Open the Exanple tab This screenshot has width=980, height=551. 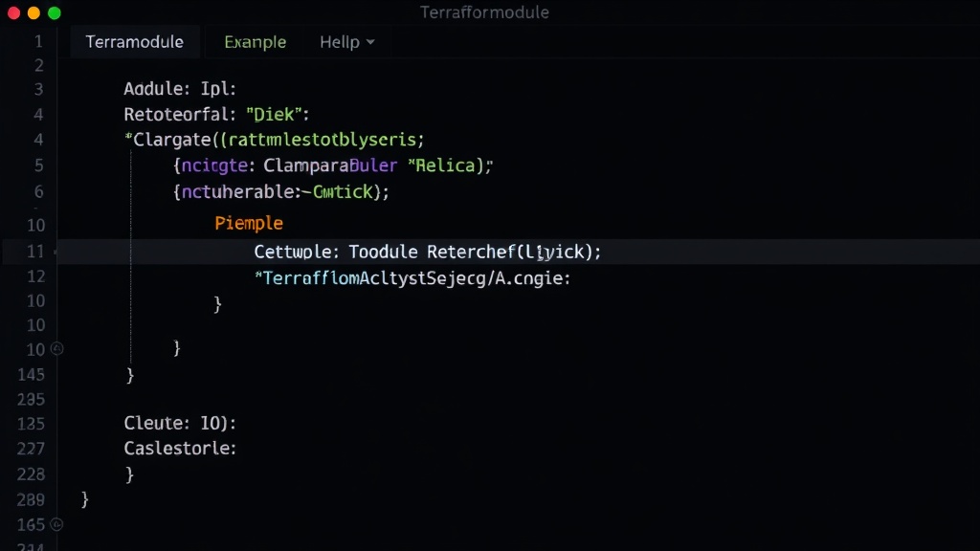click(255, 42)
